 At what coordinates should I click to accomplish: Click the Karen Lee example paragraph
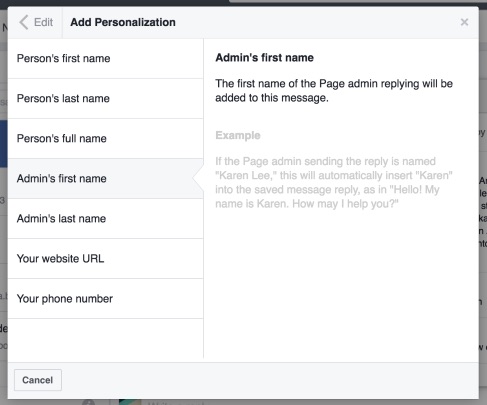pyautogui.click(x=334, y=182)
